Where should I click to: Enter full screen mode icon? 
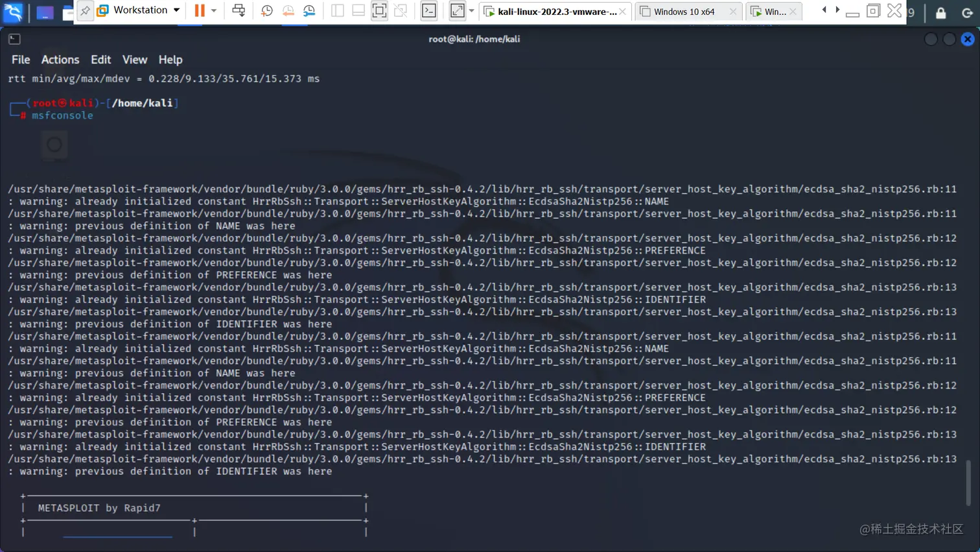[x=379, y=10]
